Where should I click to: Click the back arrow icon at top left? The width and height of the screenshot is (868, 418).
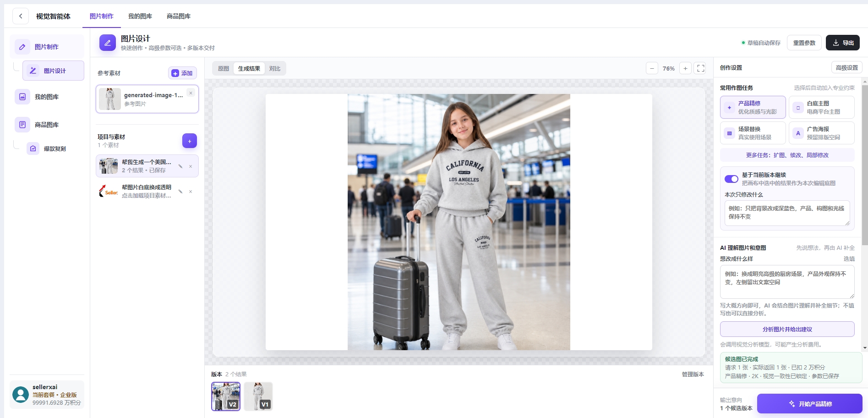pos(21,16)
